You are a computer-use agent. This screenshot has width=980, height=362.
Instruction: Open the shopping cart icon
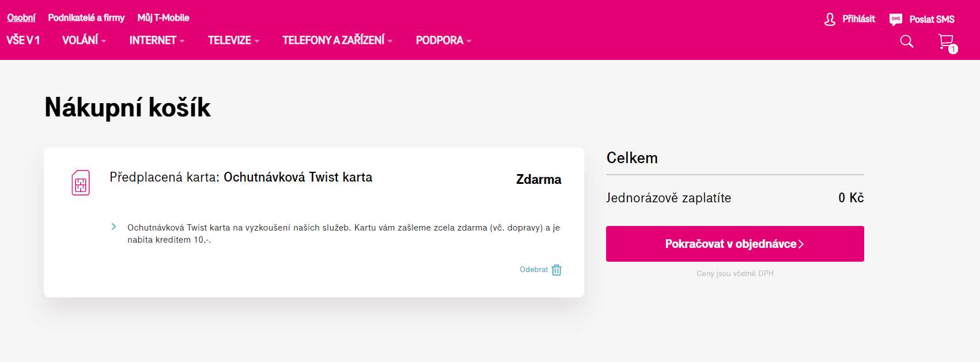click(x=947, y=42)
